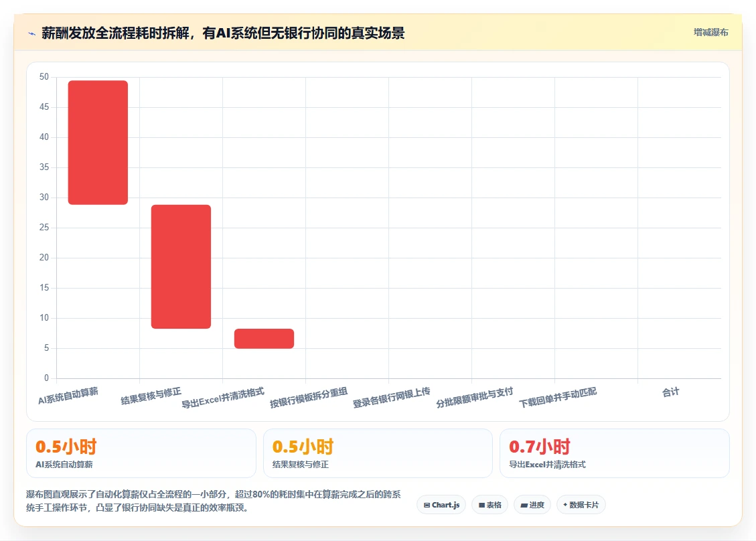Viewport: 756px width, 541px height.
Task: Select the Chart.js tag button
Action: pos(441,505)
